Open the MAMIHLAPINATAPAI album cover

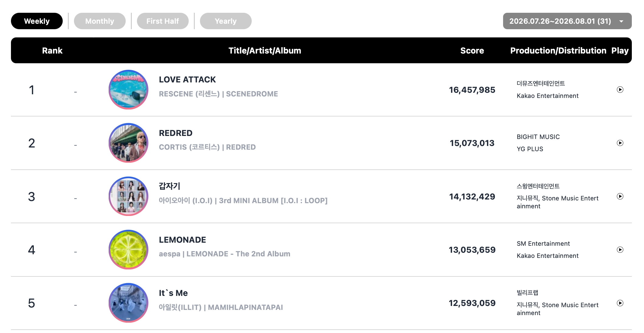tap(128, 303)
